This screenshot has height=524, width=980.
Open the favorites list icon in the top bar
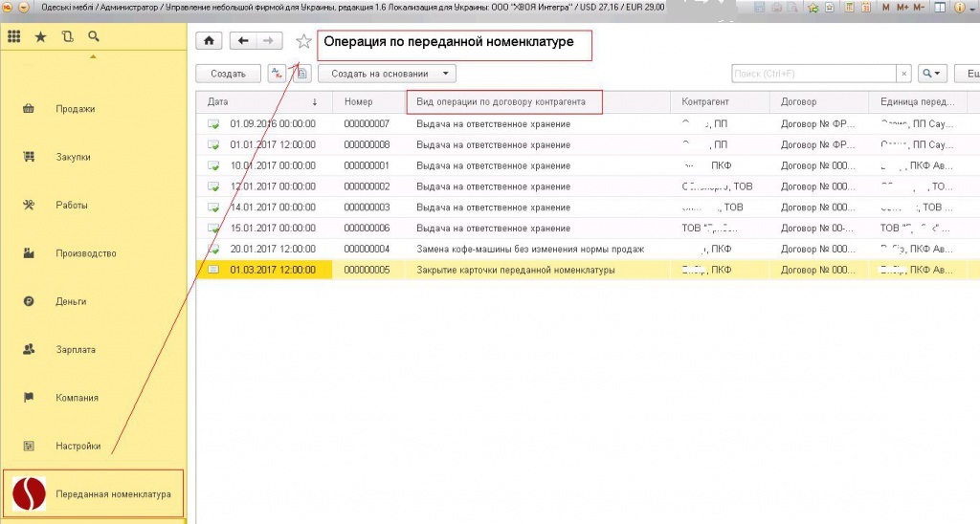click(829, 8)
